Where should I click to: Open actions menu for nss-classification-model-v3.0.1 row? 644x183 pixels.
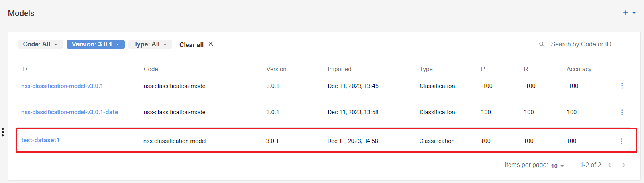click(x=622, y=86)
